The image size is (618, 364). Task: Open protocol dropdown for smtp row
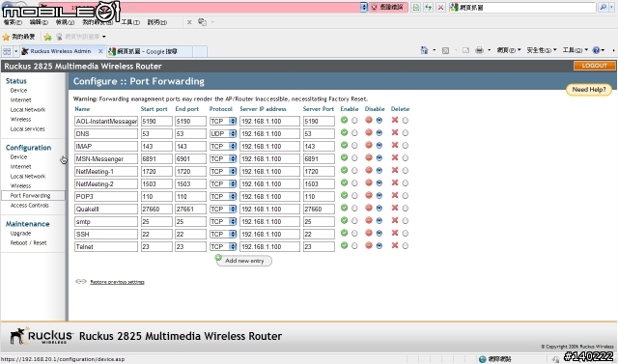click(223, 222)
